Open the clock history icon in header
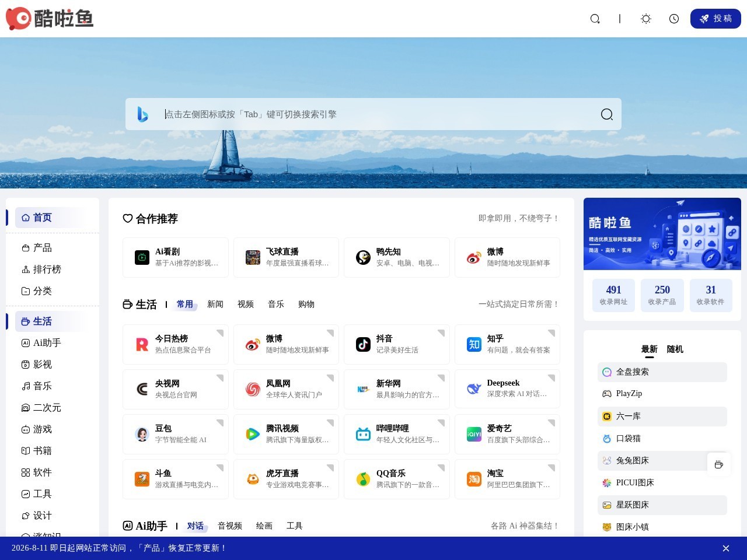This screenshot has width=747, height=560. click(674, 19)
